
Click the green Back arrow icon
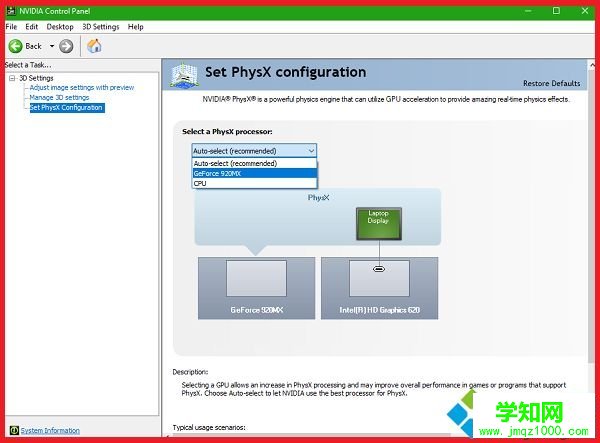coord(16,46)
